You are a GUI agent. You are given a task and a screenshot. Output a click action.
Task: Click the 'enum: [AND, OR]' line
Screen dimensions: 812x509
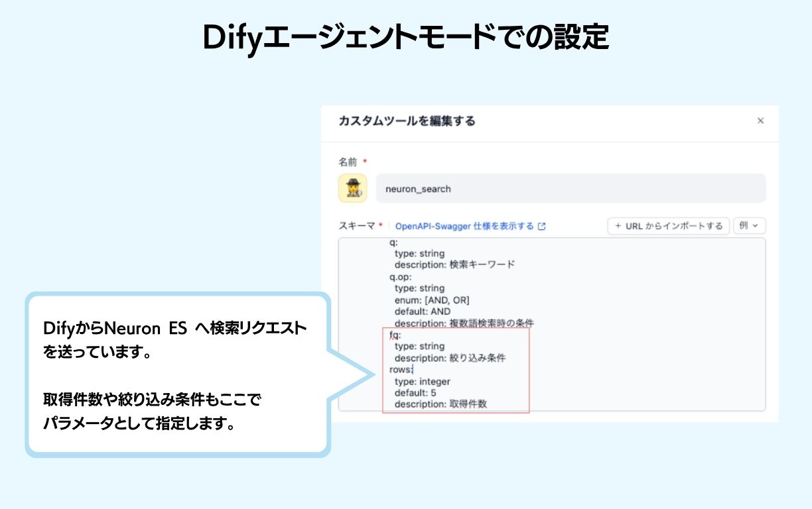(432, 300)
